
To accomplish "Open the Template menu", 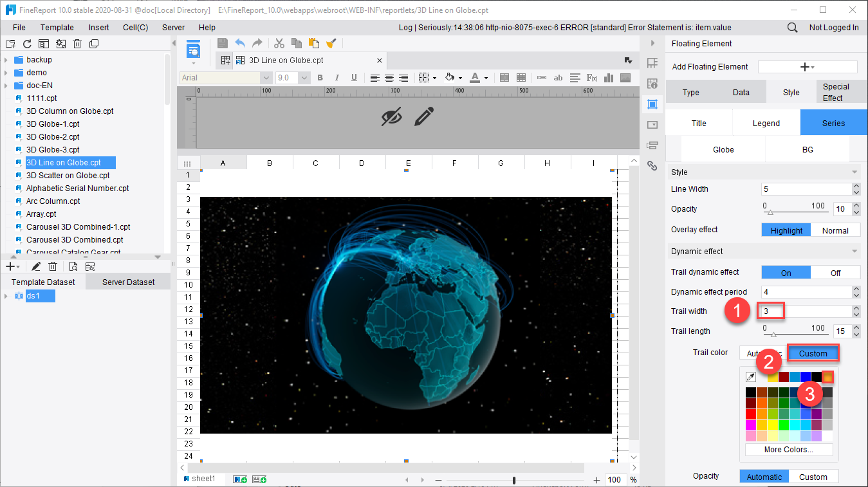I will coord(57,28).
